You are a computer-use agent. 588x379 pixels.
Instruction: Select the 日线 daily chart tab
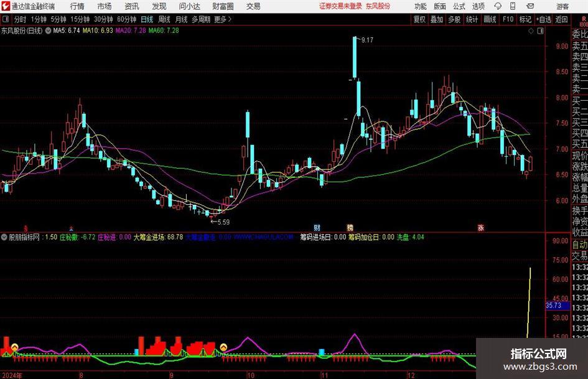tap(147, 19)
